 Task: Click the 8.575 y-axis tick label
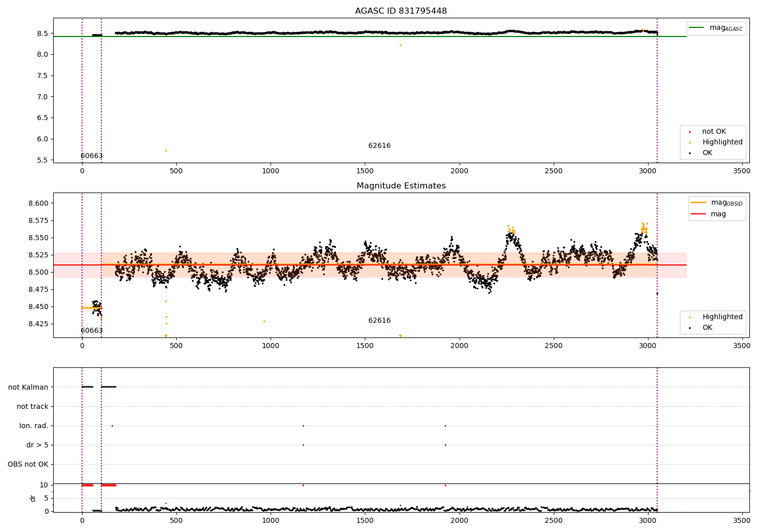(x=38, y=221)
